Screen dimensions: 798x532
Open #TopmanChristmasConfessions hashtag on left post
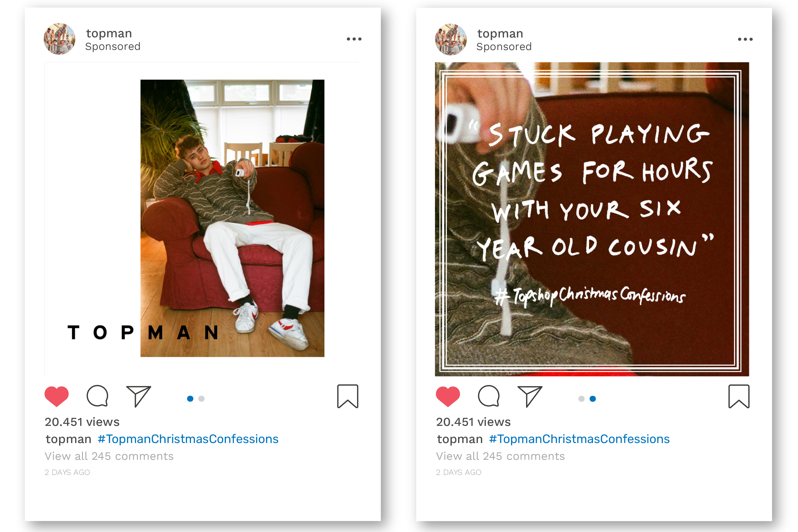tap(188, 439)
